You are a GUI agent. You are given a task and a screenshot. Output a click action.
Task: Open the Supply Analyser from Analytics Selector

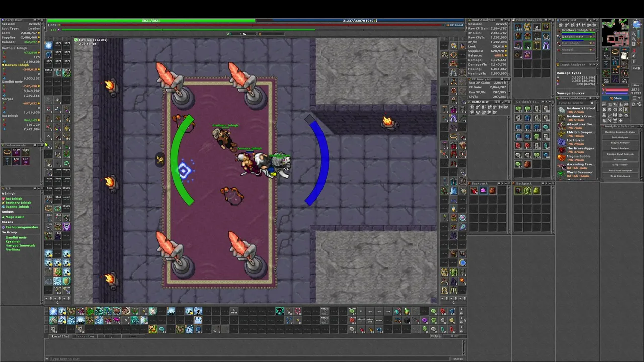click(x=620, y=143)
